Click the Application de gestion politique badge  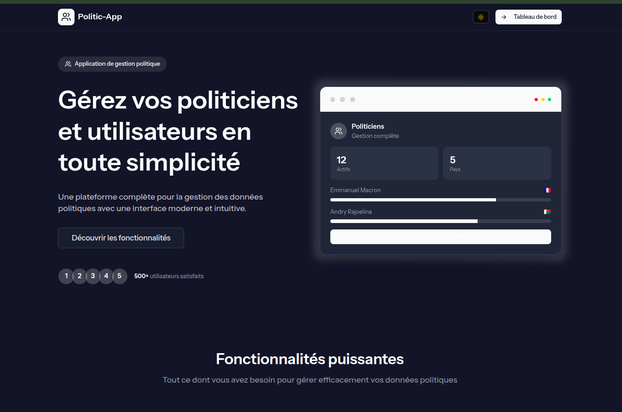pyautogui.click(x=112, y=64)
